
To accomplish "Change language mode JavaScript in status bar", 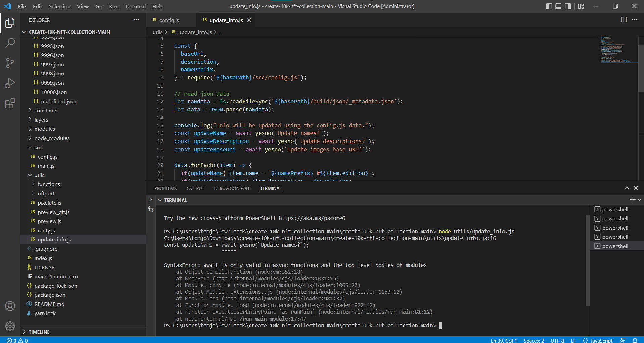I will click(x=601, y=340).
